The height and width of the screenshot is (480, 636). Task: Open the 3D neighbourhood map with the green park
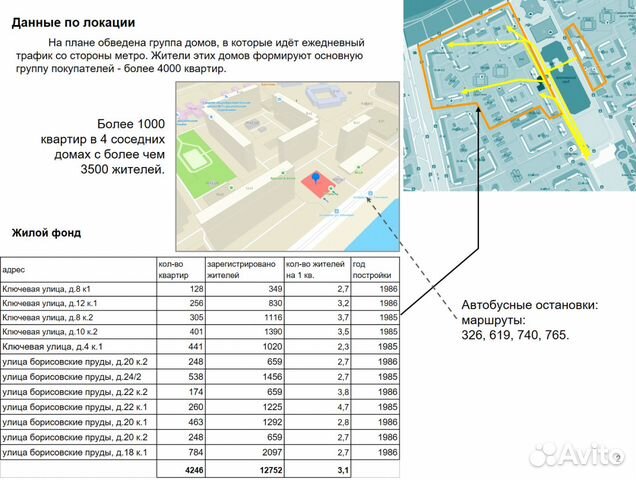coord(288,166)
